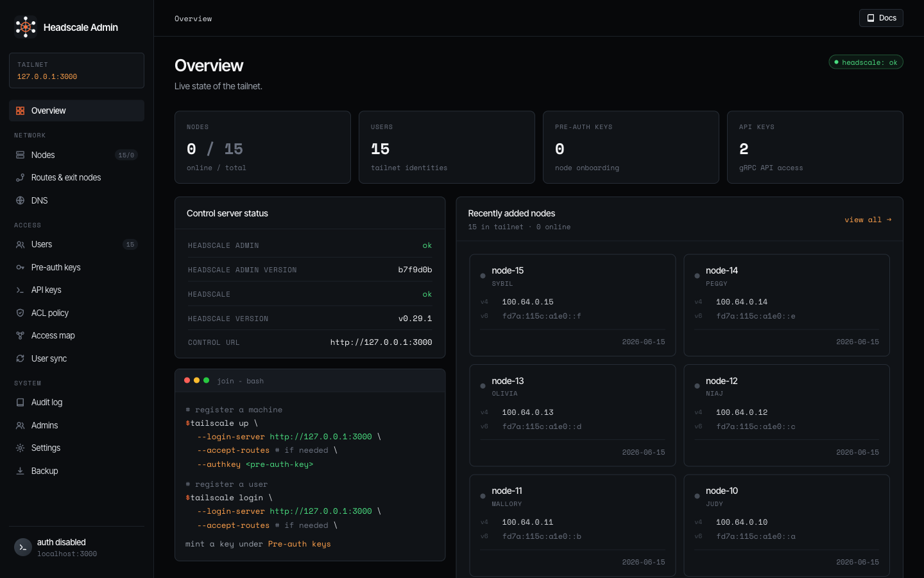This screenshot has width=924, height=578.
Task: Click the node-15 offline status dot
Action: [x=483, y=276]
